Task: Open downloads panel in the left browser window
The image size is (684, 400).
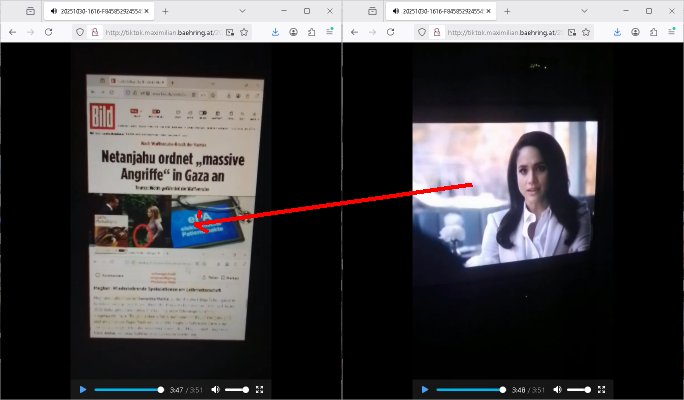Action: coord(277,32)
